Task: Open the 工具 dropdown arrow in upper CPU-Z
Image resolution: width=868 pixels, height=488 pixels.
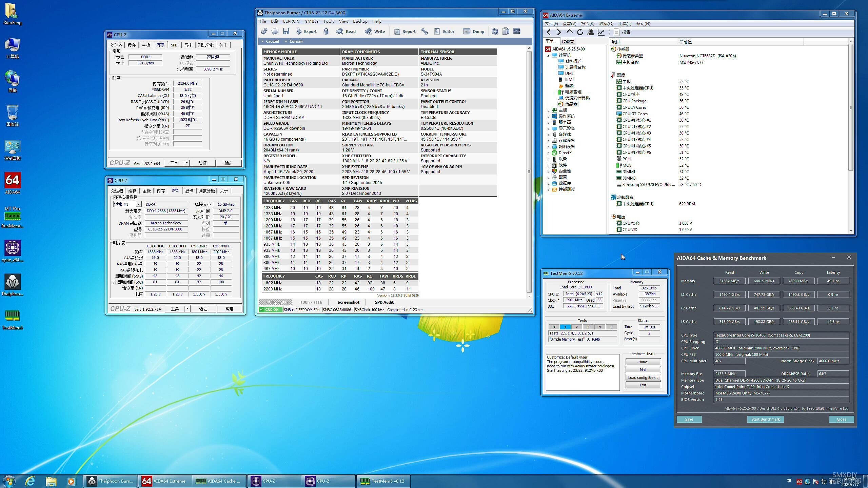Action: tap(186, 163)
